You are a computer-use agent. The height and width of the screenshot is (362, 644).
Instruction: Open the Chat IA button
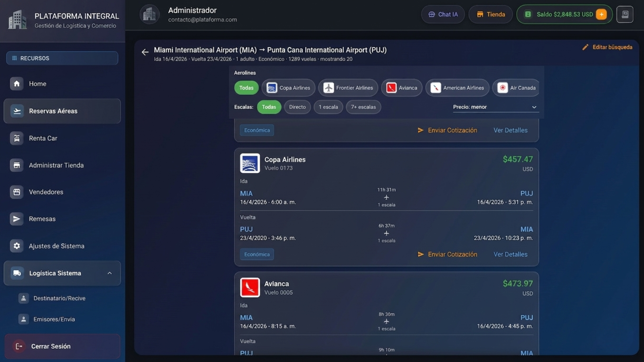coord(443,14)
